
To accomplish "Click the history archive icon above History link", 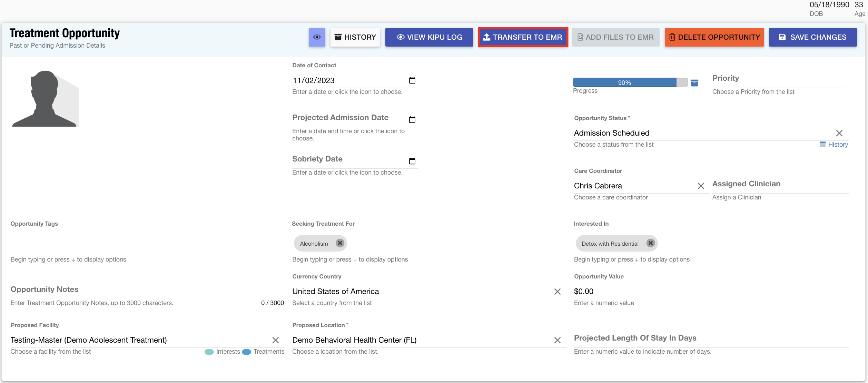I will click(x=823, y=144).
